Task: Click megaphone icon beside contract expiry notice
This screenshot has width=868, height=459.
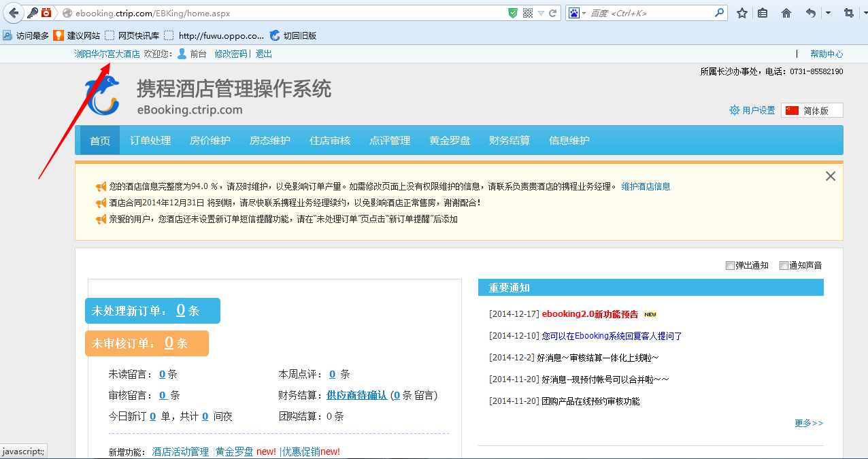Action: [x=101, y=203]
